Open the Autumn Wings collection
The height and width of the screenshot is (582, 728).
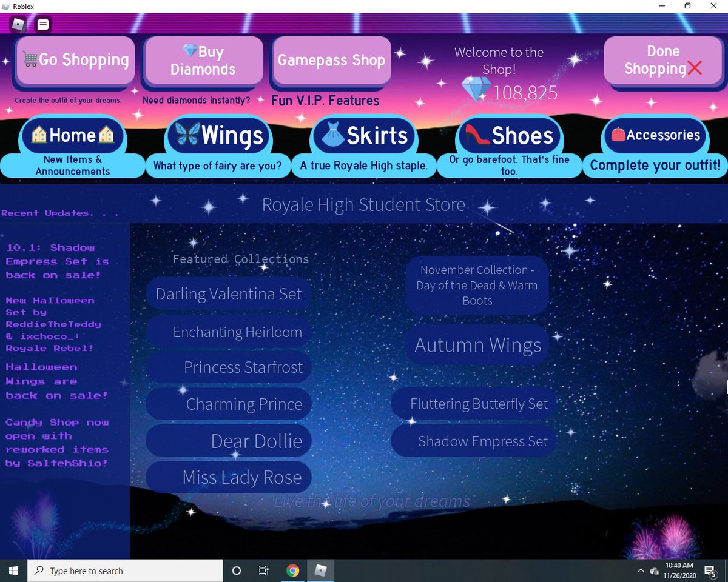tap(477, 345)
